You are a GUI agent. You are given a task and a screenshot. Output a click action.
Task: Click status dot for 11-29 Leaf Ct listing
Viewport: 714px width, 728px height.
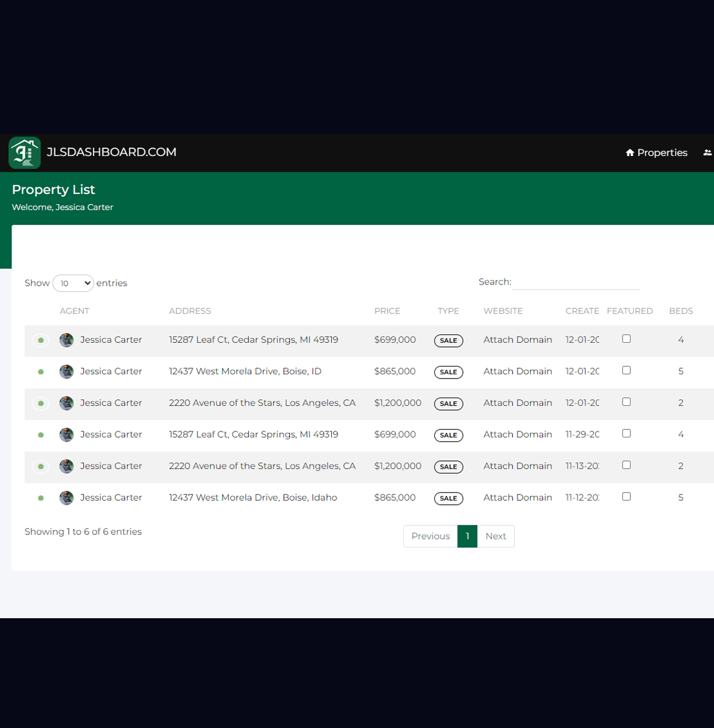point(41,435)
